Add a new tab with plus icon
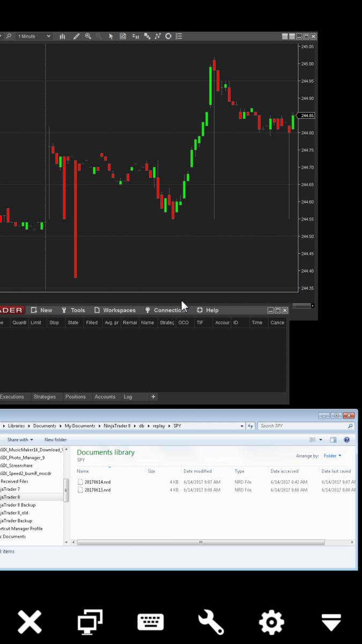 153,397
